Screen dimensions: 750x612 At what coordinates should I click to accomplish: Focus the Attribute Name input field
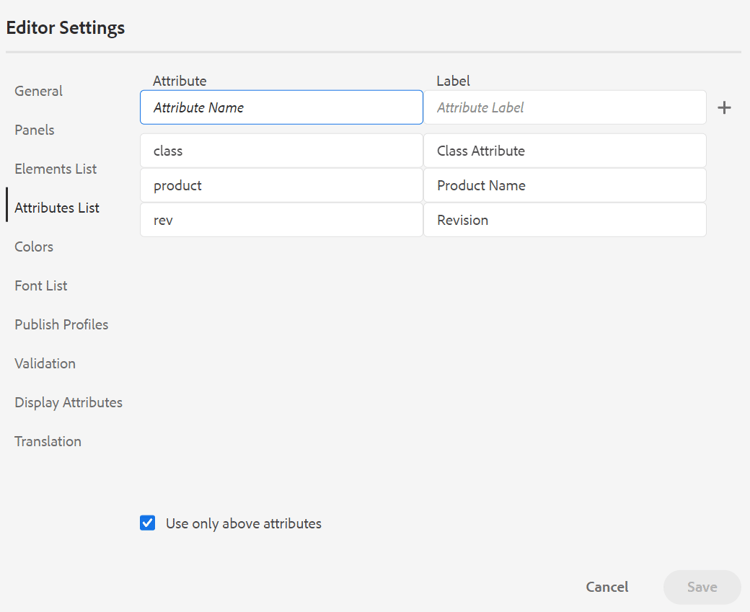[x=281, y=108]
